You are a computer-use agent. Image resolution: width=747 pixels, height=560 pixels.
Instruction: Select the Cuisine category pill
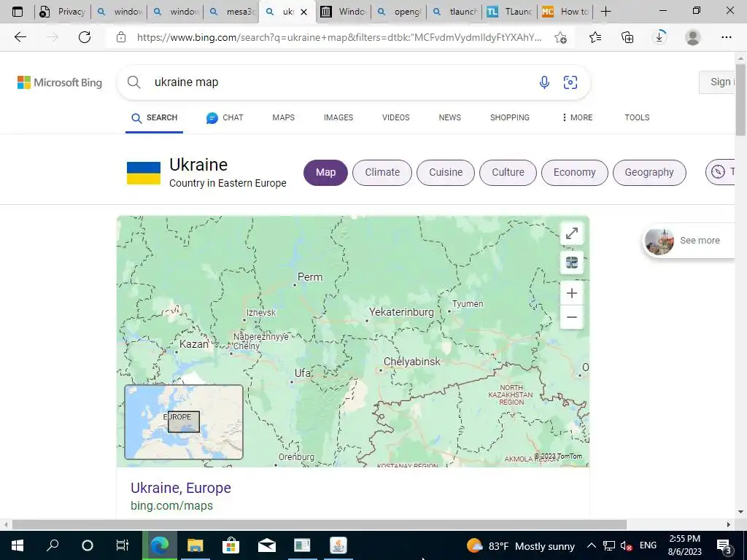[446, 172]
